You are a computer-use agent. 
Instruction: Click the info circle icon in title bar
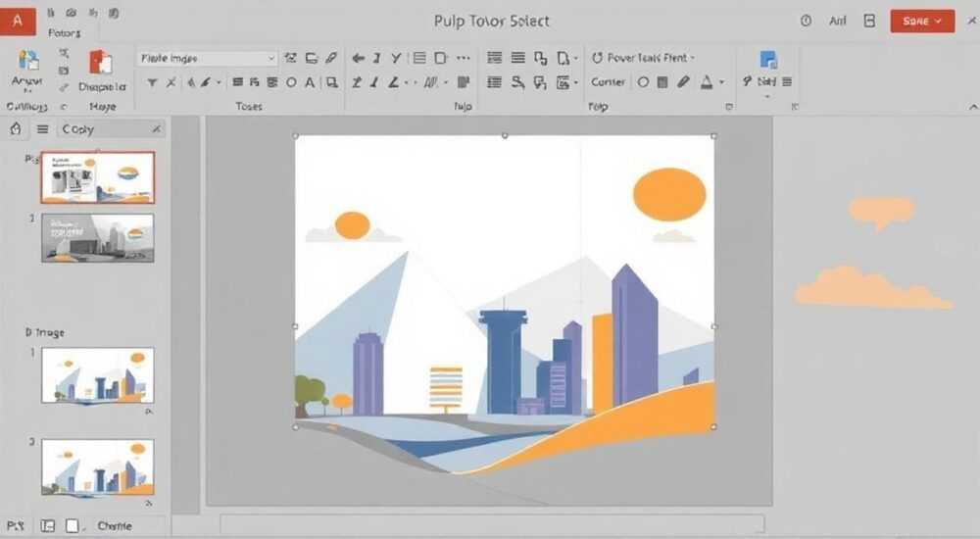tap(807, 21)
